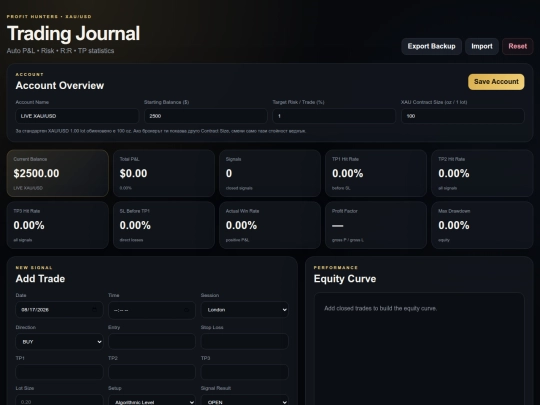Click the Trading Journal heading
This screenshot has height=405, width=540.
tap(73, 34)
